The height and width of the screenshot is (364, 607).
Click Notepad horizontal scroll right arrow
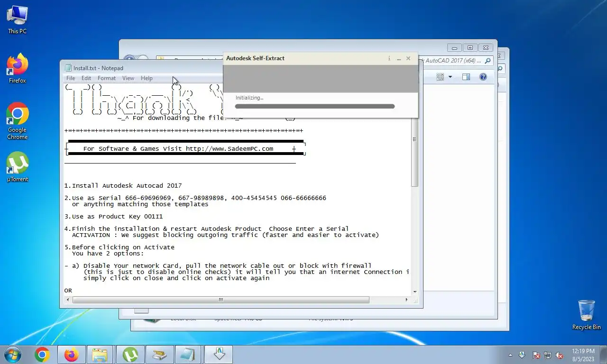[406, 300]
